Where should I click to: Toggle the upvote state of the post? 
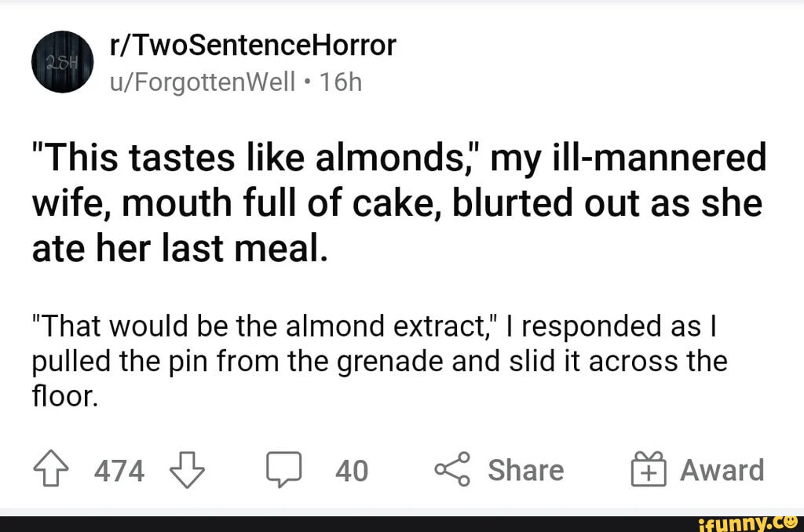(49, 468)
